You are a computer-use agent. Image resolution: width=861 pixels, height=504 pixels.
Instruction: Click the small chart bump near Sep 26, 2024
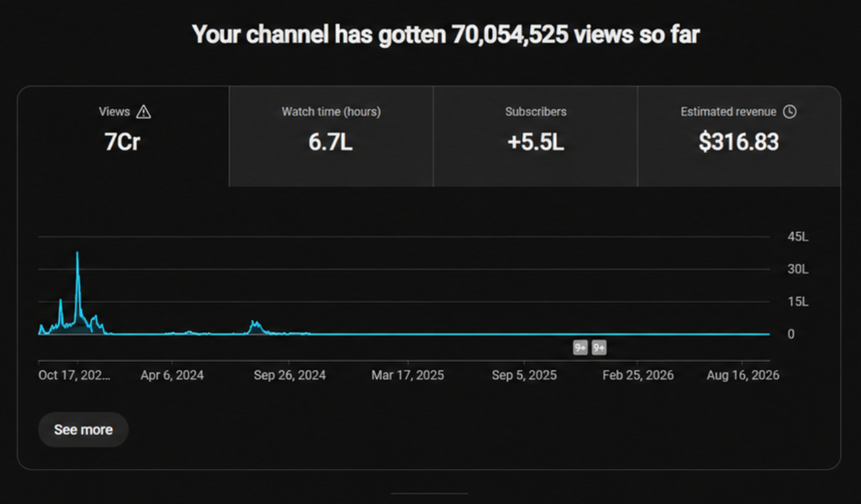click(254, 324)
